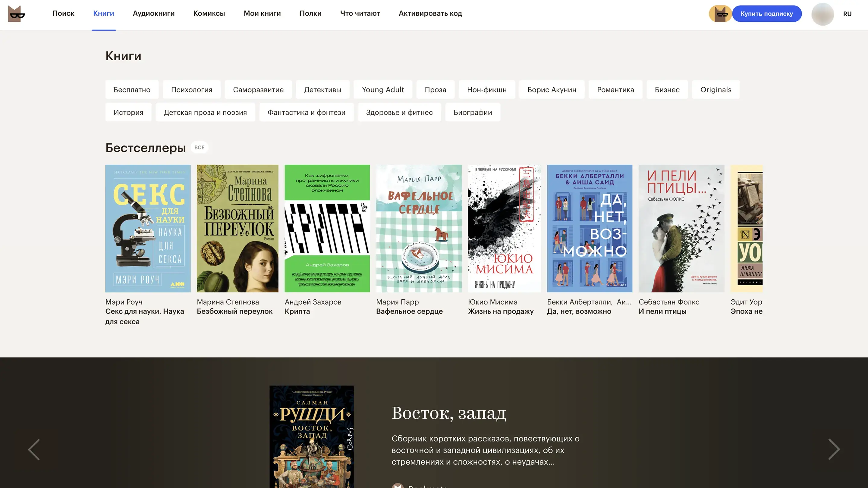Viewport: 868px width, 488px height.
Task: Open Вафельное сердце book cover
Action: [x=419, y=228]
